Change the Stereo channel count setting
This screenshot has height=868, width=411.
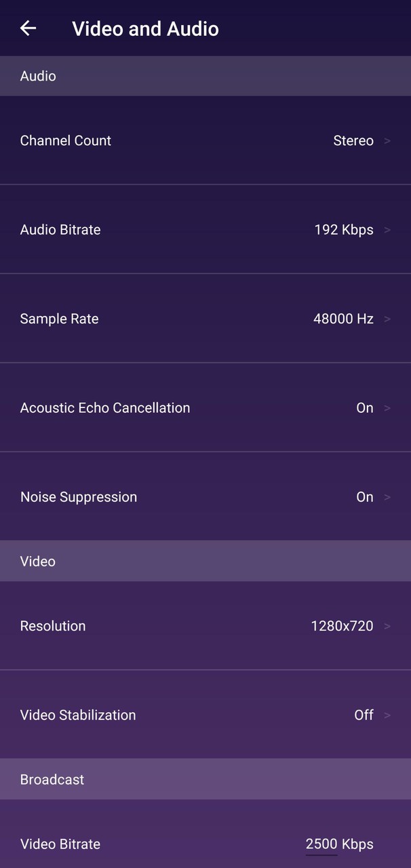pos(353,140)
